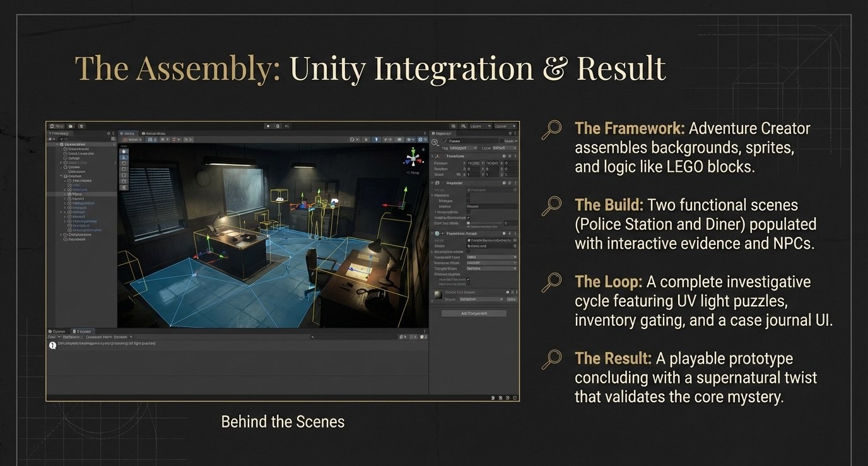
Task: Click the Add Component button
Action: coord(474,313)
